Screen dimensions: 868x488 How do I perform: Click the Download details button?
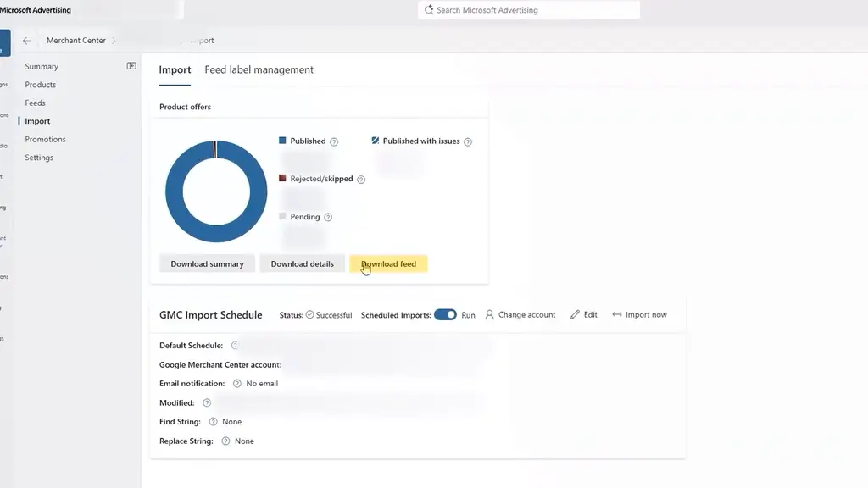303,264
